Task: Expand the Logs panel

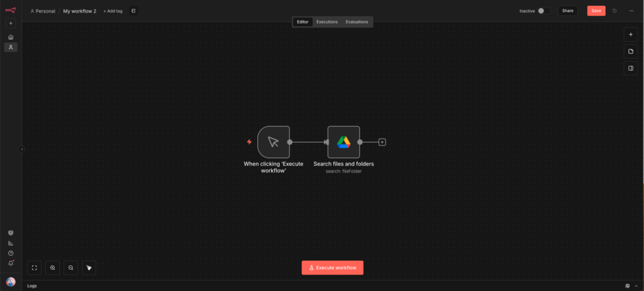Action: (x=635, y=286)
